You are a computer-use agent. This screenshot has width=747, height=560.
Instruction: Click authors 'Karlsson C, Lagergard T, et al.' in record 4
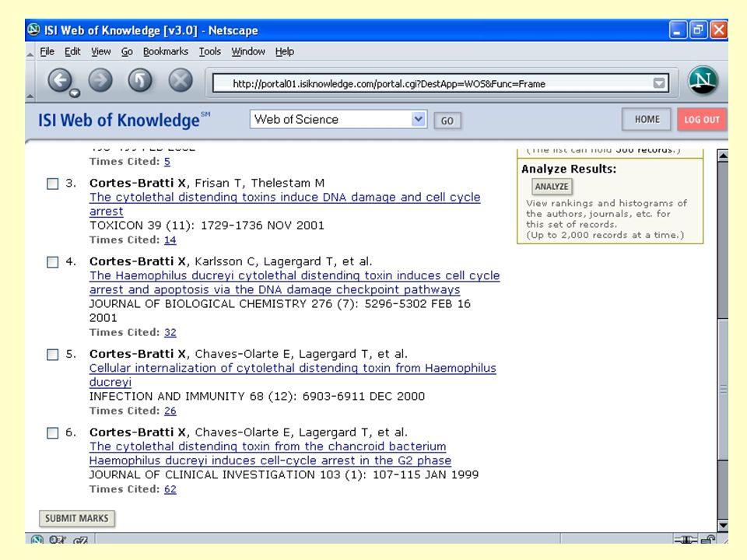click(283, 262)
